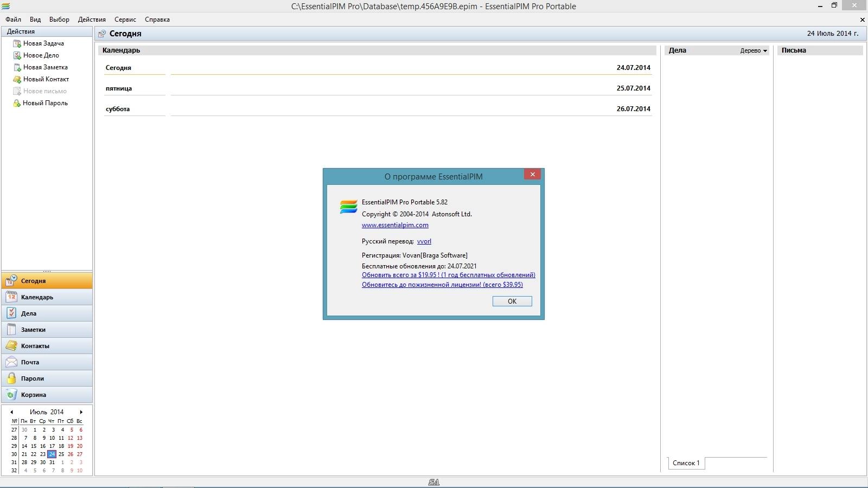Click the Действия panel header

pyautogui.click(x=47, y=31)
